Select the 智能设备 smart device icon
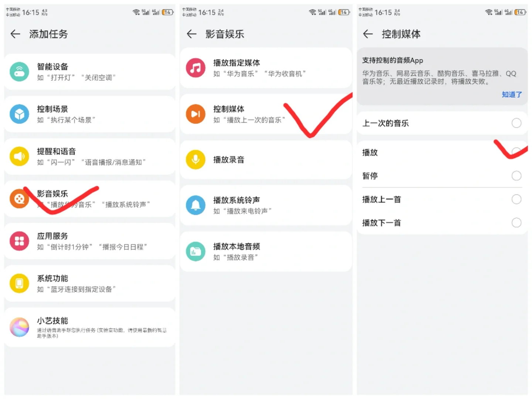Viewport: 532px width, 399px height. [19, 72]
